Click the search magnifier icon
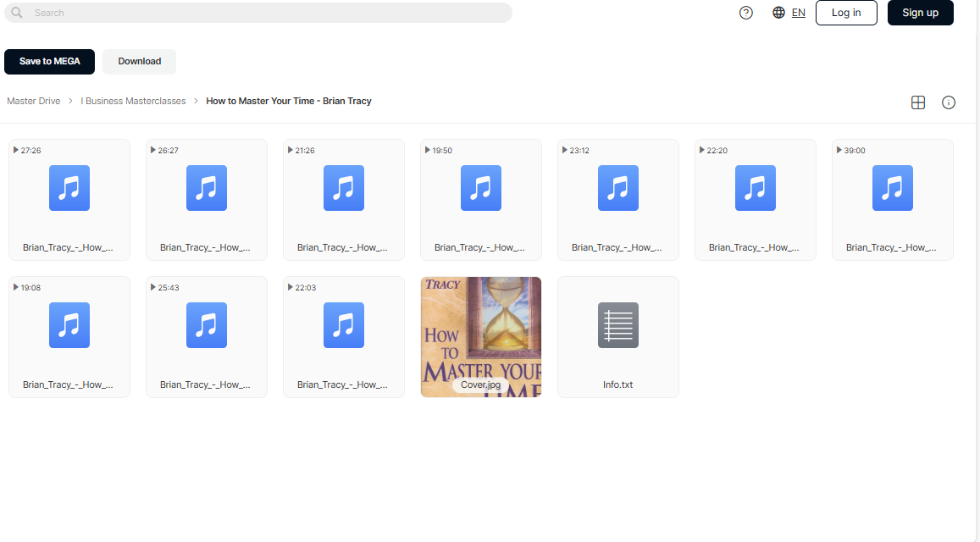The height and width of the screenshot is (542, 980). click(x=17, y=13)
